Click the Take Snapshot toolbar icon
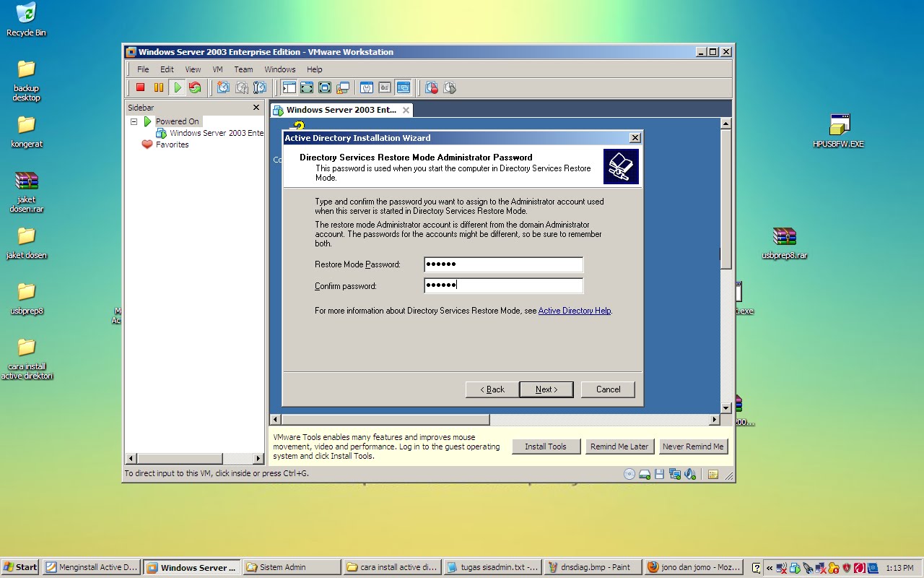 [x=223, y=87]
